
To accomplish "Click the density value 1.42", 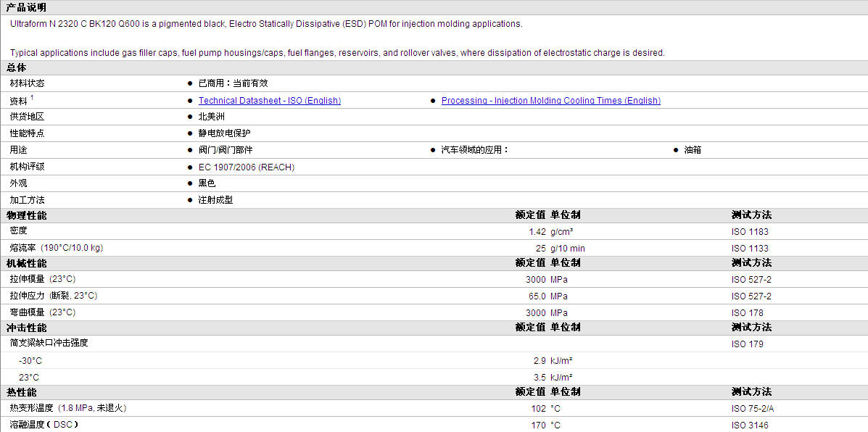I will tap(537, 232).
